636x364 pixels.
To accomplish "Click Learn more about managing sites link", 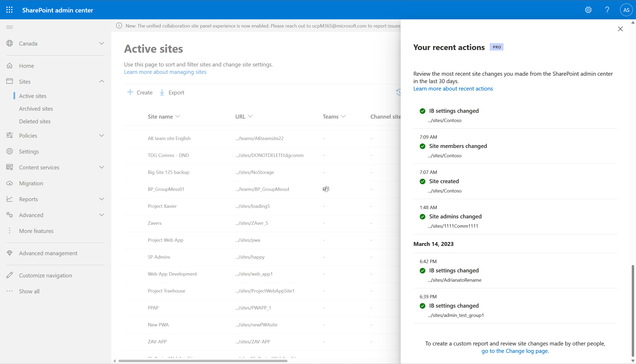I will (165, 71).
